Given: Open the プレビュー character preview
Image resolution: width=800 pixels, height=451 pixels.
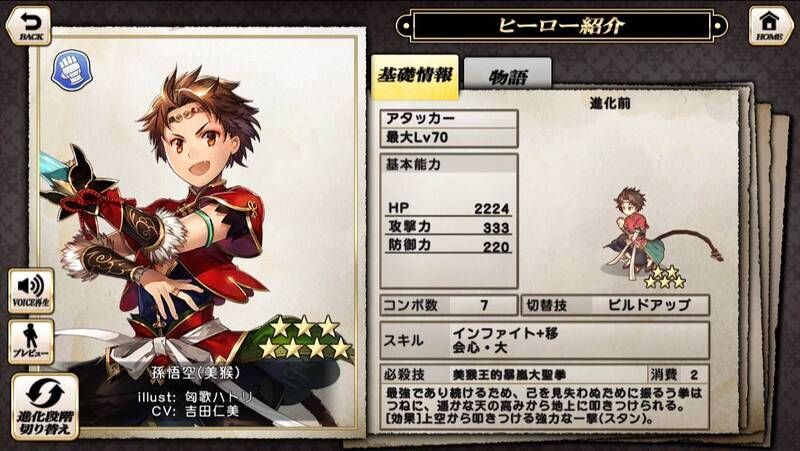Looking at the screenshot, I should point(31,342).
